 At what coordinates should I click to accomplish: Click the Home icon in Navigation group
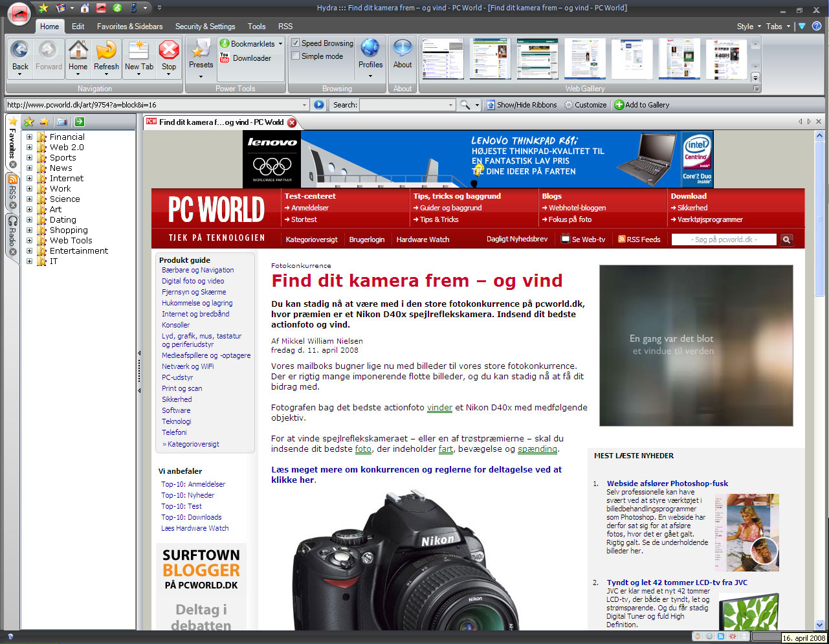[x=78, y=52]
